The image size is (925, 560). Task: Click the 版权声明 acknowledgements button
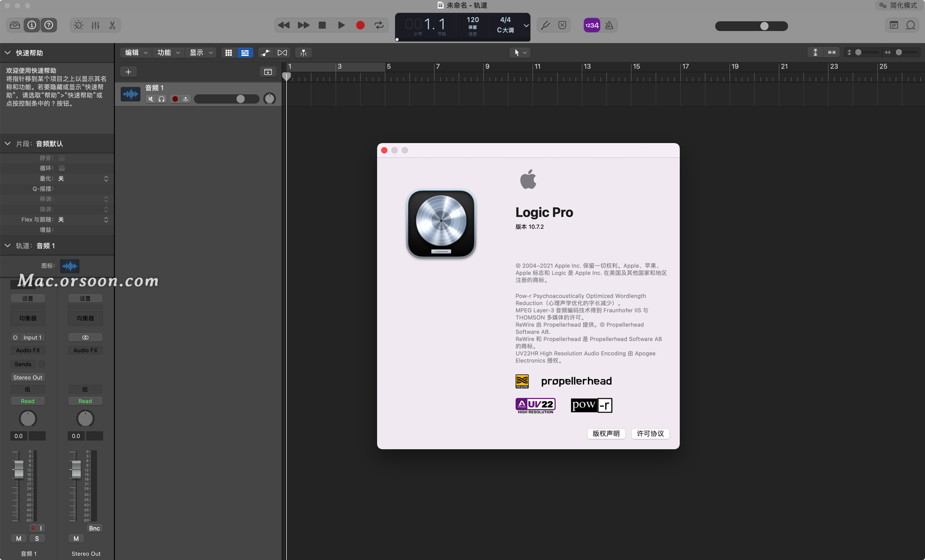[x=606, y=433]
